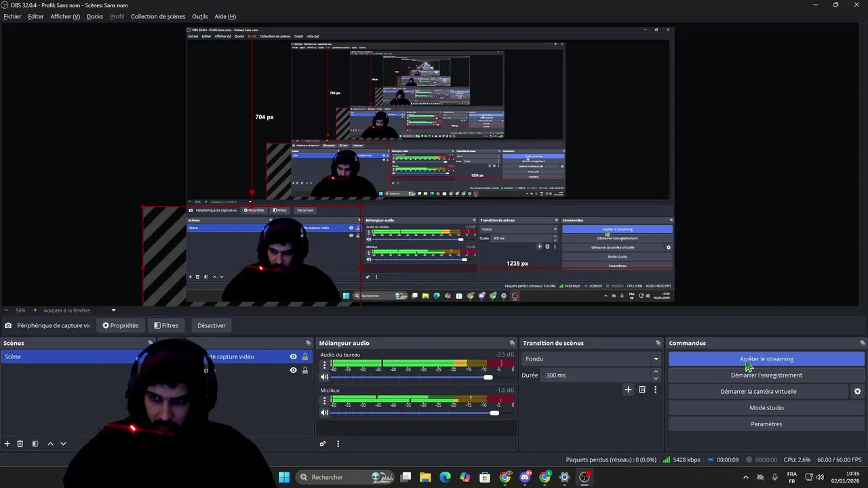This screenshot has height=488, width=868.
Task: Undock the Transition de scènes panel
Action: click(x=658, y=343)
